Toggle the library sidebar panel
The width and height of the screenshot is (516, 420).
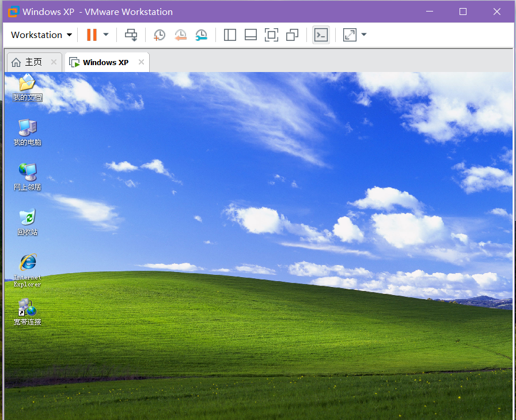(230, 35)
